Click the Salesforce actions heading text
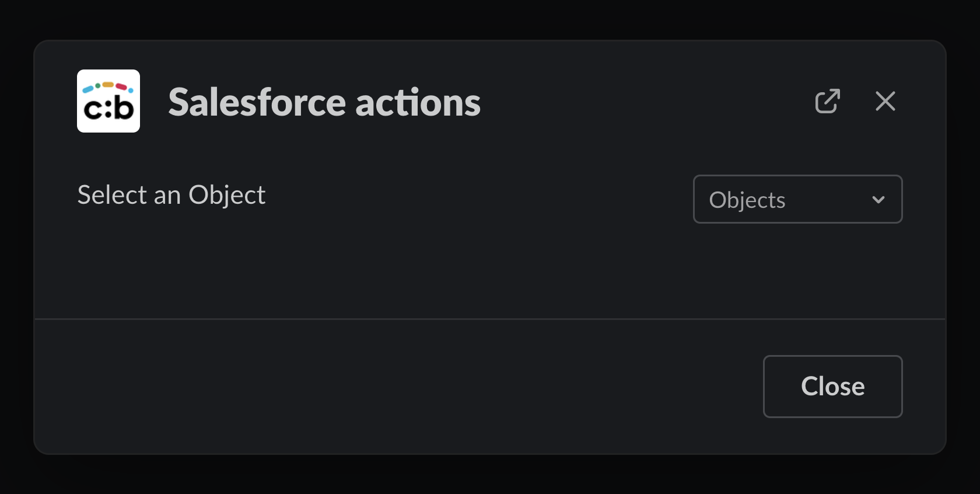The height and width of the screenshot is (494, 980). pos(324,102)
